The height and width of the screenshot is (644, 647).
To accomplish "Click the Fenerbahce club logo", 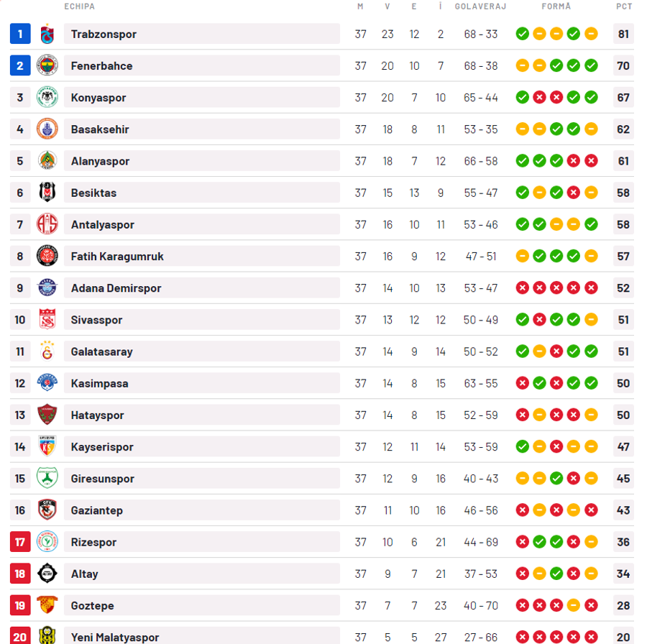I will tap(47, 65).
